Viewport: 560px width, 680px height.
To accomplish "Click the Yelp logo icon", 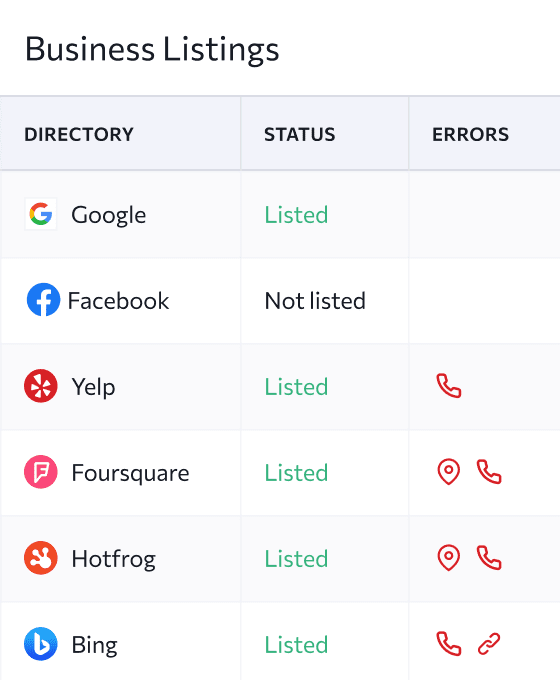I will [x=41, y=386].
